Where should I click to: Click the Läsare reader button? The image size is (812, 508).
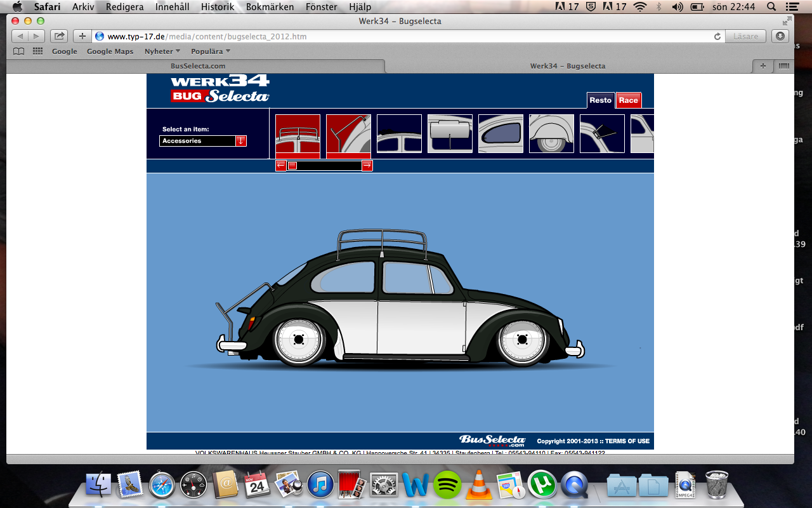pyautogui.click(x=746, y=36)
